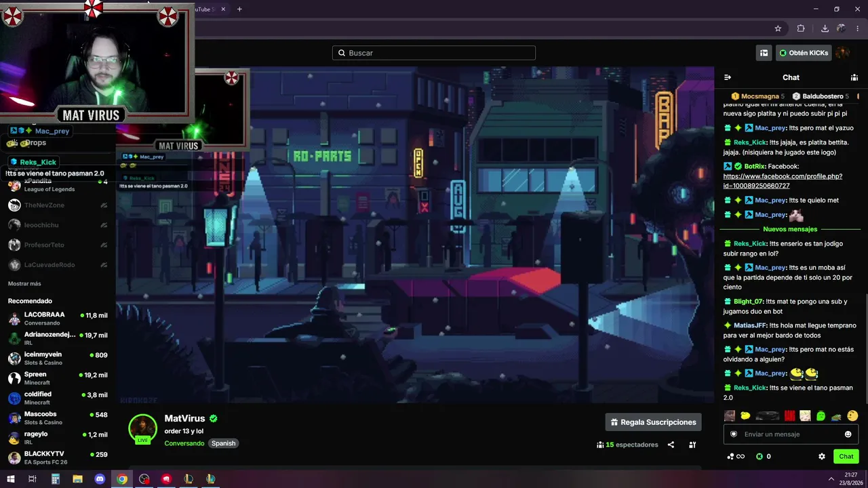Open the inventory chest icon beside Obtén KICKs
Screen dimensions: 868x488
764,53
